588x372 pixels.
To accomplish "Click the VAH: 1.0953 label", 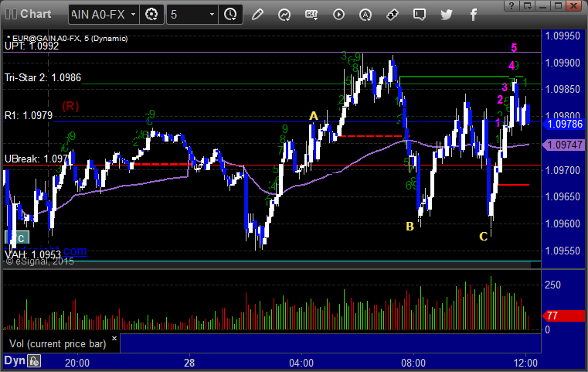I will tap(32, 255).
